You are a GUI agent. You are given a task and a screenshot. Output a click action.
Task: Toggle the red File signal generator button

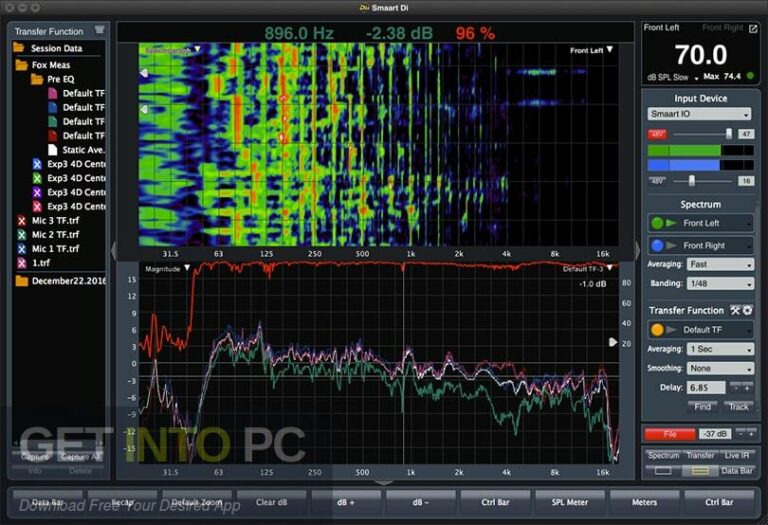[x=670, y=434]
